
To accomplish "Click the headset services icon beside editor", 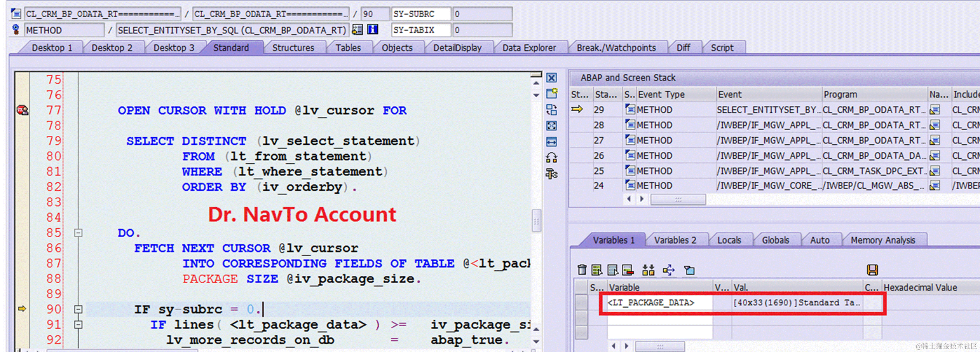I will point(551,158).
